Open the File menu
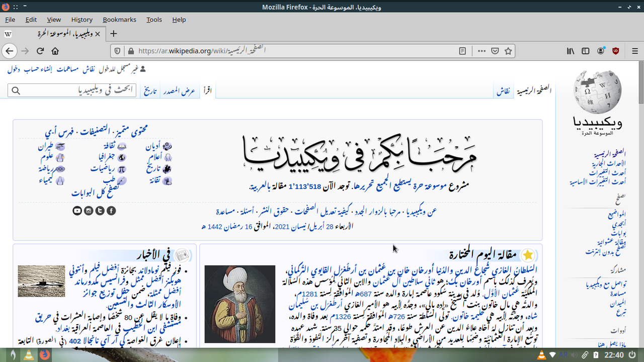This screenshot has height=362, width=644. pyautogui.click(x=10, y=20)
